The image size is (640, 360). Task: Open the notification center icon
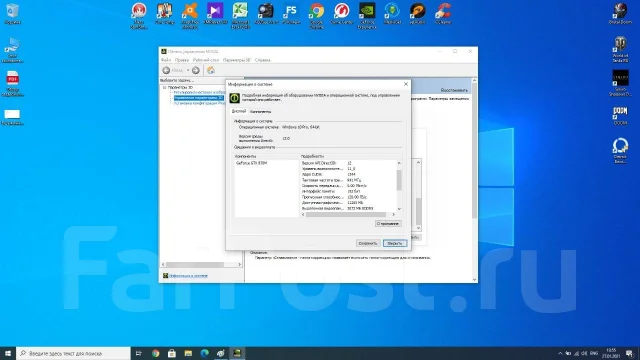(629, 353)
